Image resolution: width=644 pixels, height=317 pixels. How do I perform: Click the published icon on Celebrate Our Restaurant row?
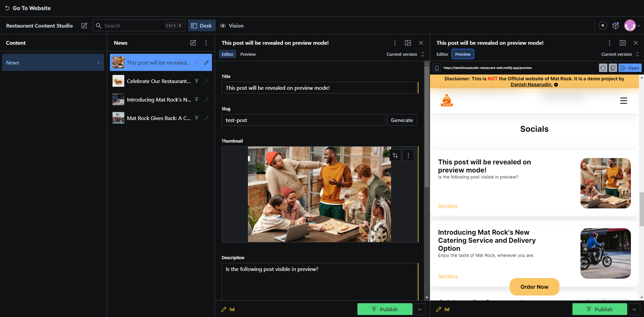coord(197,81)
